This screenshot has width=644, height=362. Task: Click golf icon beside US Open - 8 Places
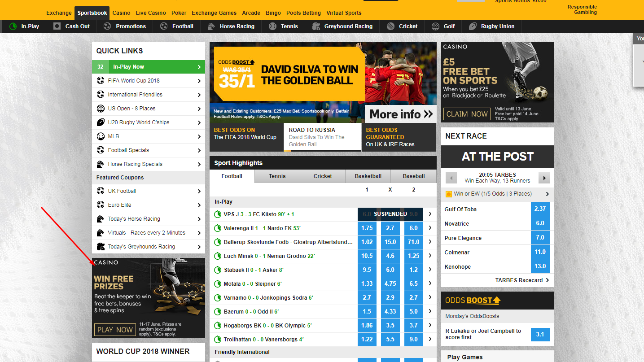[x=101, y=109]
